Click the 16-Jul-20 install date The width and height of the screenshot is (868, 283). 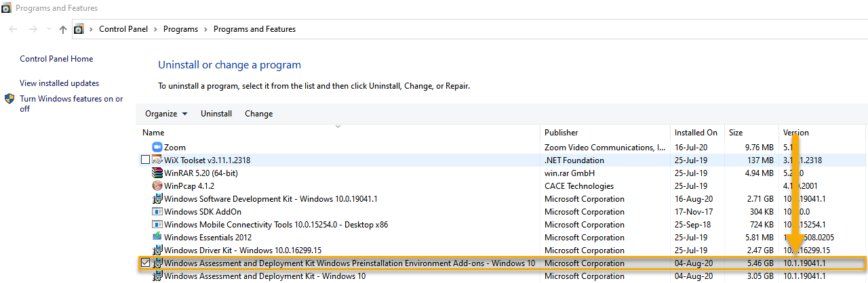point(692,148)
